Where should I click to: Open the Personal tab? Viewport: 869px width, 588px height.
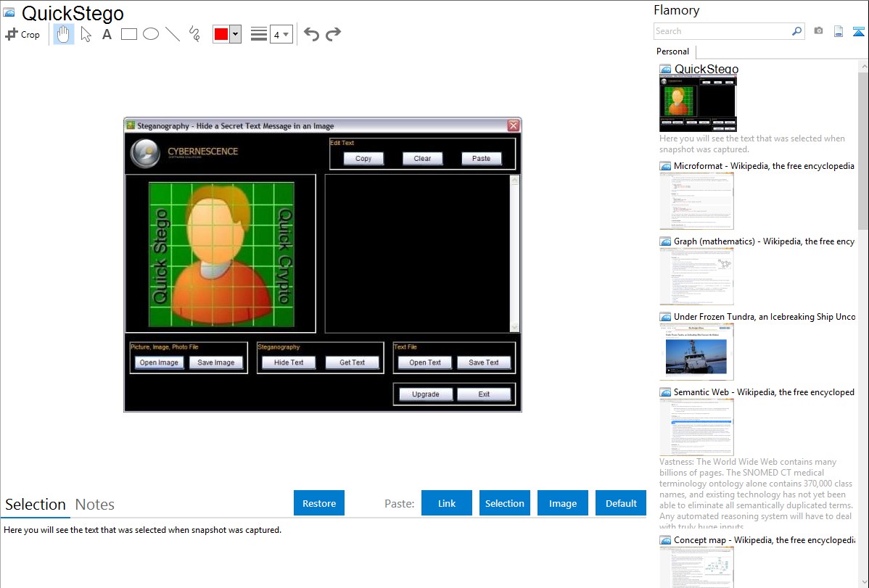click(672, 51)
